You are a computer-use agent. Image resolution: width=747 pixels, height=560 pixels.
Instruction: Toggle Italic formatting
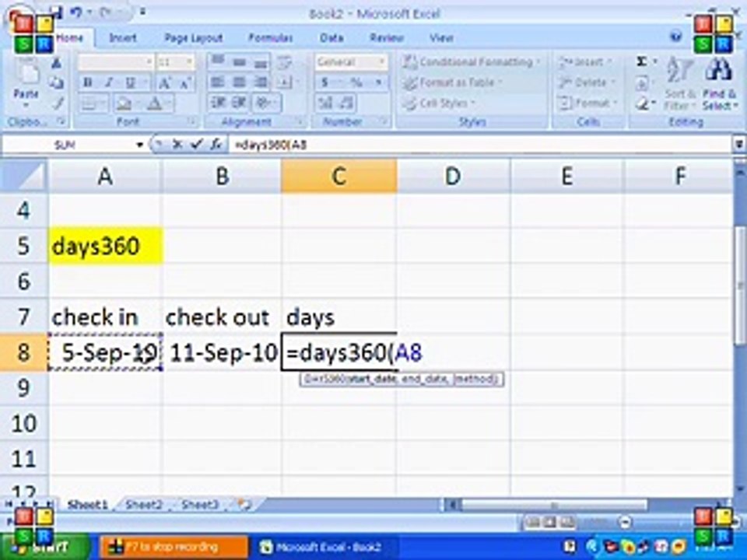pos(109,83)
